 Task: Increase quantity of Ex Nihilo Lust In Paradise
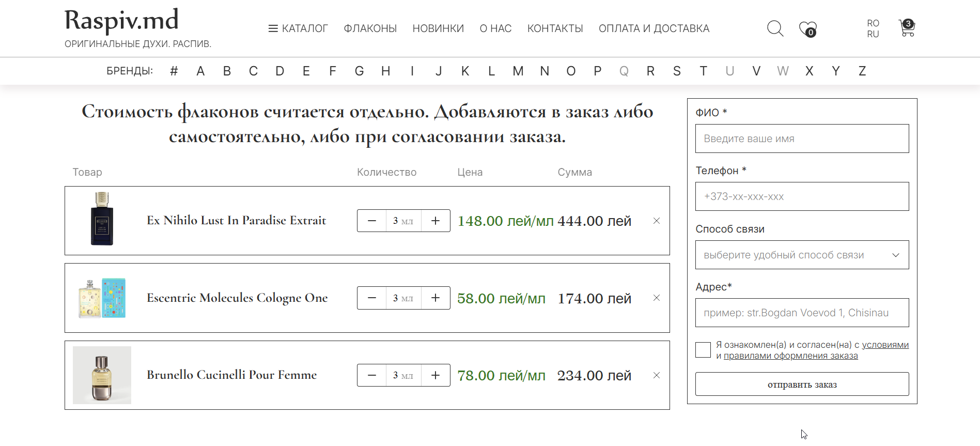pos(435,221)
